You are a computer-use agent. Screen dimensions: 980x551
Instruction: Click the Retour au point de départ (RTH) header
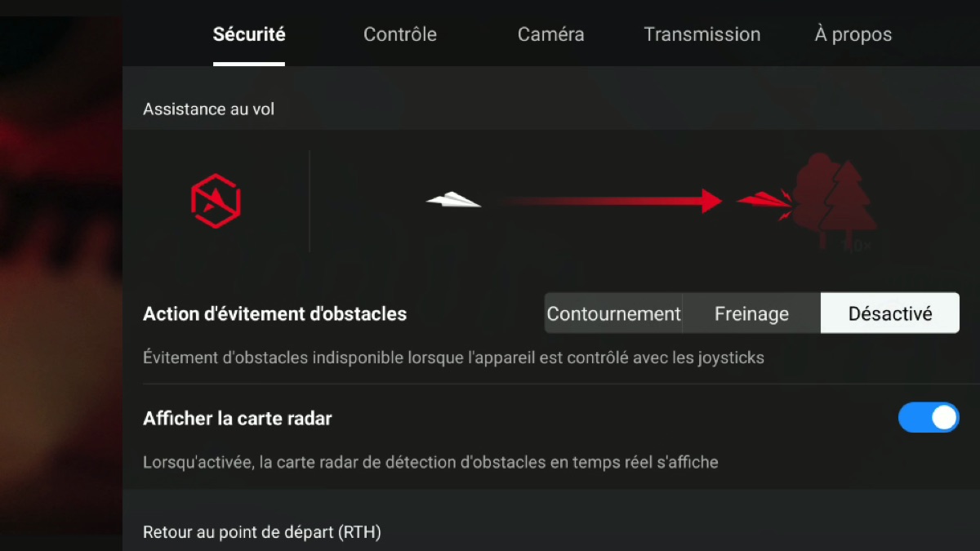(262, 532)
